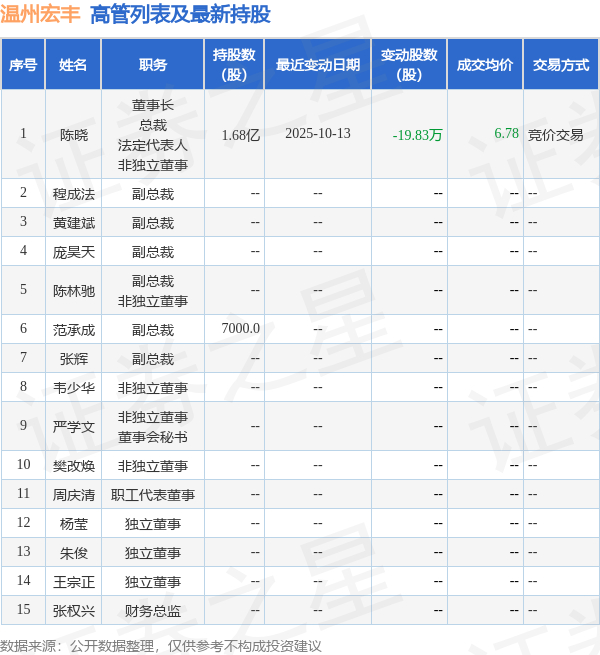Select the 最近变动日期 column header
The width and height of the screenshot is (600, 655).
[x=318, y=65]
